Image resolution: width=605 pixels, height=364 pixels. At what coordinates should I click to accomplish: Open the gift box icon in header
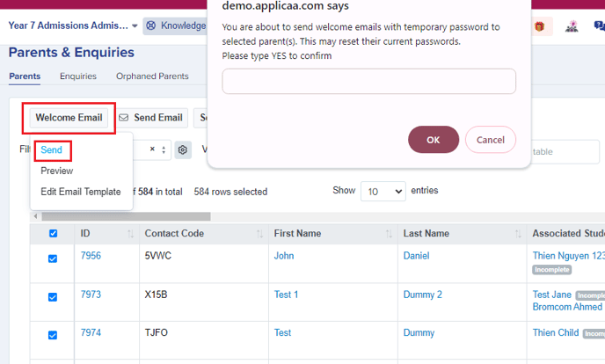(x=539, y=26)
